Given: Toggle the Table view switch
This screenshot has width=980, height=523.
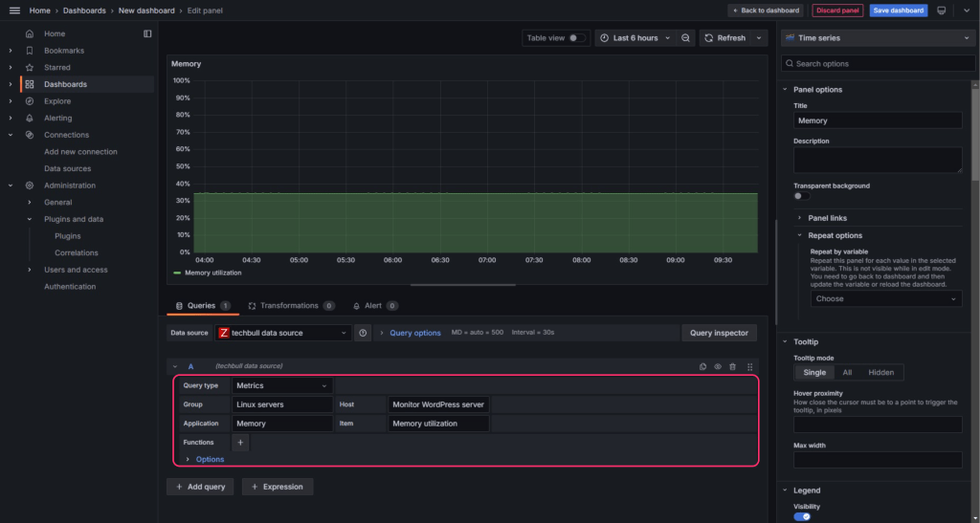Looking at the screenshot, I should coord(577,38).
